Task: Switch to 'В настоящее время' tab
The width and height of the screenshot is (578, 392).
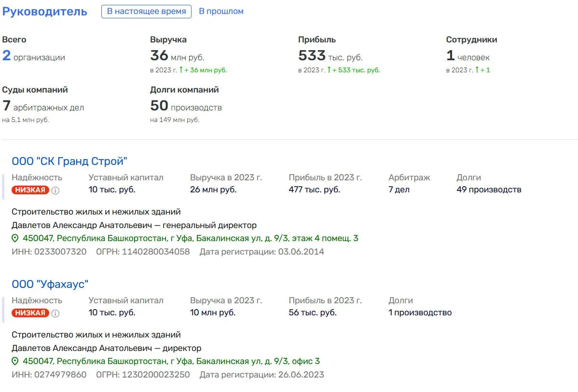Action: 146,12
